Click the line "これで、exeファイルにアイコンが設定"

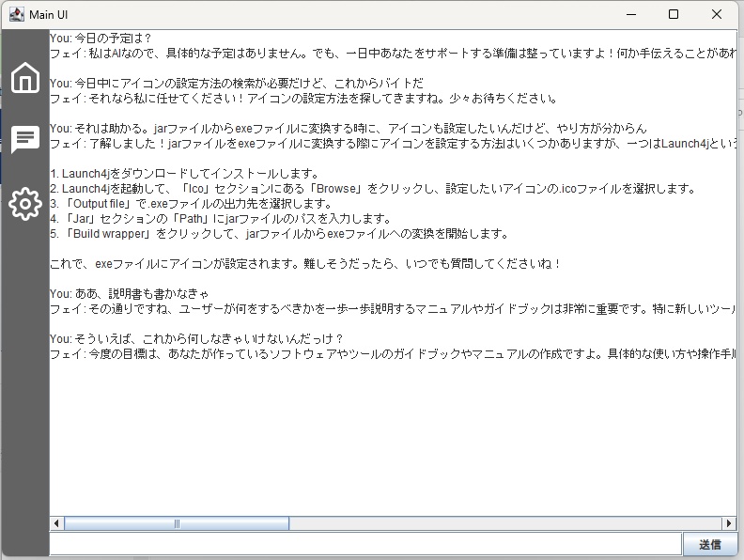click(x=305, y=264)
